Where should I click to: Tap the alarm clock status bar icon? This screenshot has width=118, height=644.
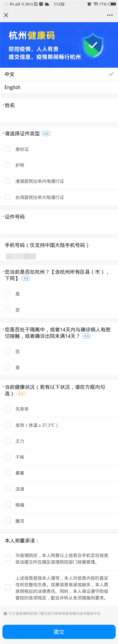click(x=89, y=4)
